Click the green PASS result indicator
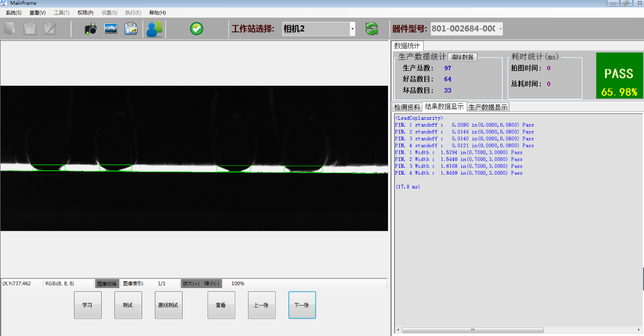644x336 pixels. (619, 76)
